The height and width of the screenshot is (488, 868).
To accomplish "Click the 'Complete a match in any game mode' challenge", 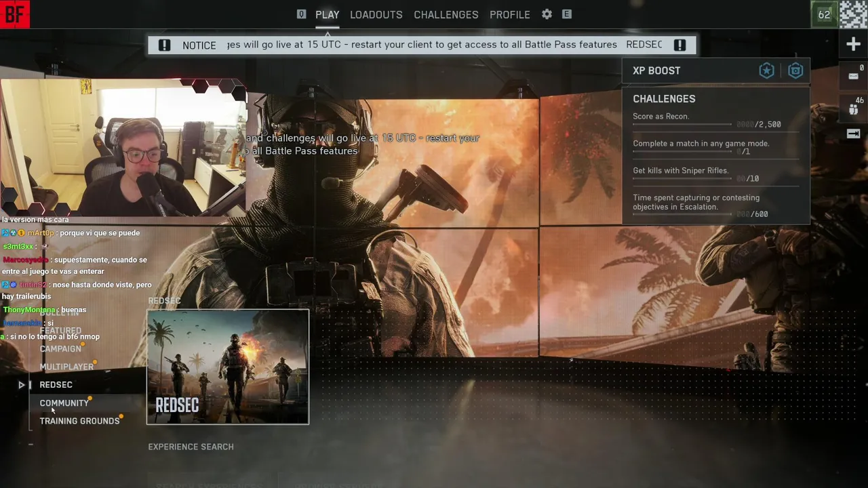I will (701, 144).
